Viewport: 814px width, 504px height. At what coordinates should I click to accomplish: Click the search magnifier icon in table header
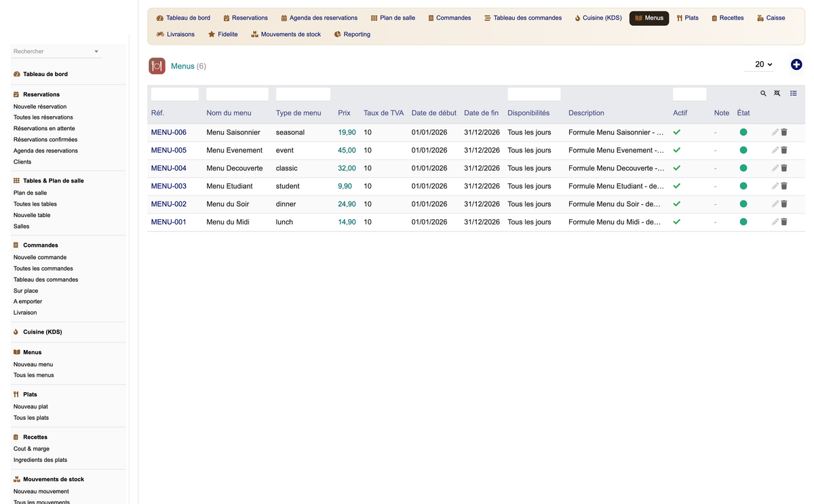click(x=763, y=94)
